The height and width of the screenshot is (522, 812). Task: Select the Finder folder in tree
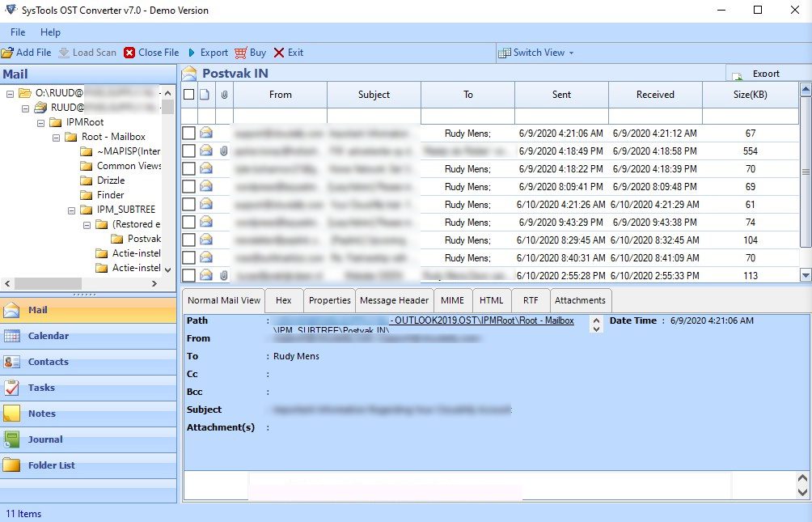coord(110,195)
